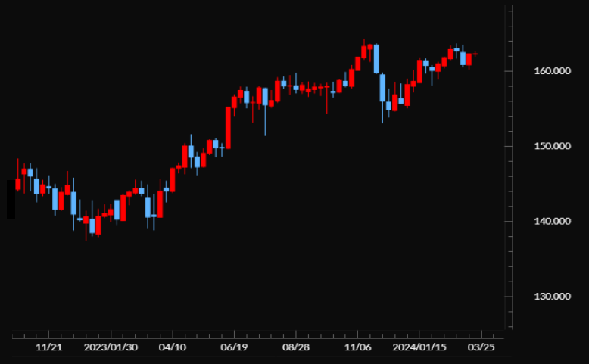Click the 03/25 date axis label
Image resolution: width=589 pixels, height=364 pixels.
click(481, 347)
